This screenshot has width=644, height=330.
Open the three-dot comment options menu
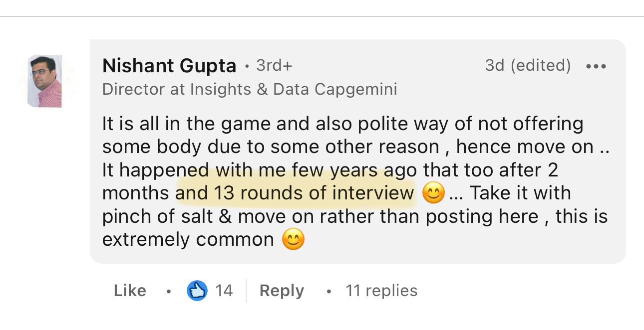[596, 66]
